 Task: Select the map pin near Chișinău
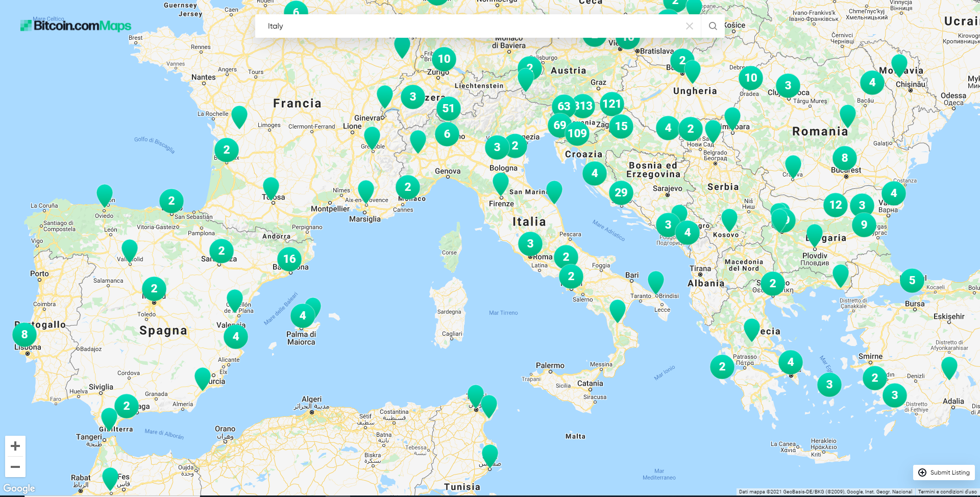pos(899,65)
